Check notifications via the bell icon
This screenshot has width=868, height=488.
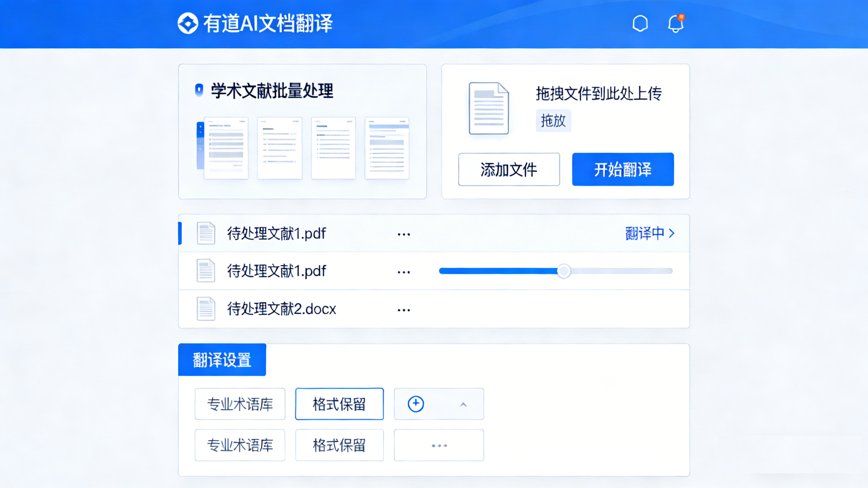[675, 24]
